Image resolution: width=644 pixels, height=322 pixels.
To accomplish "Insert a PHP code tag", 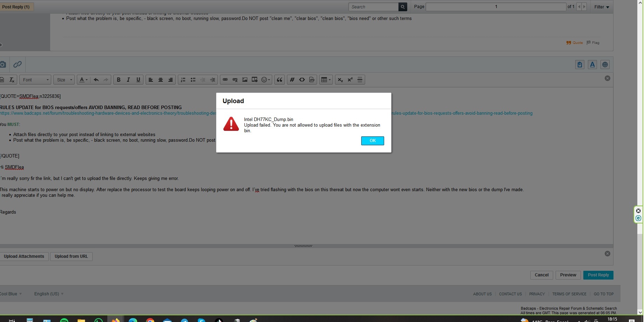I will [312, 80].
